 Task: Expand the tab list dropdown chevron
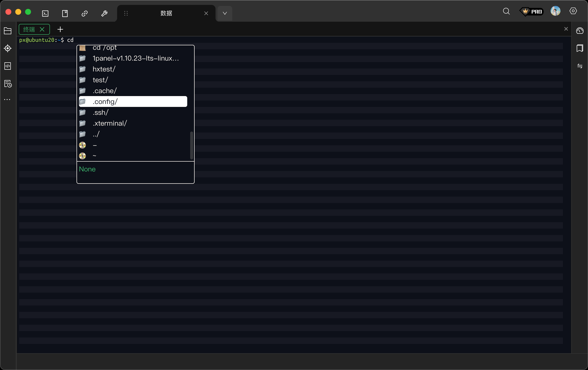tap(225, 13)
